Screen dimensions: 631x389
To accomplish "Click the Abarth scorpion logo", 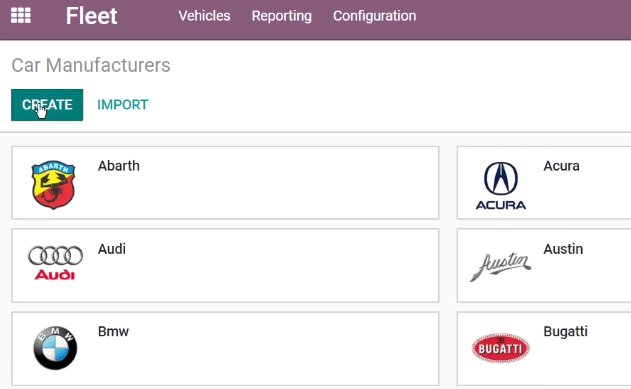I will 54,185.
